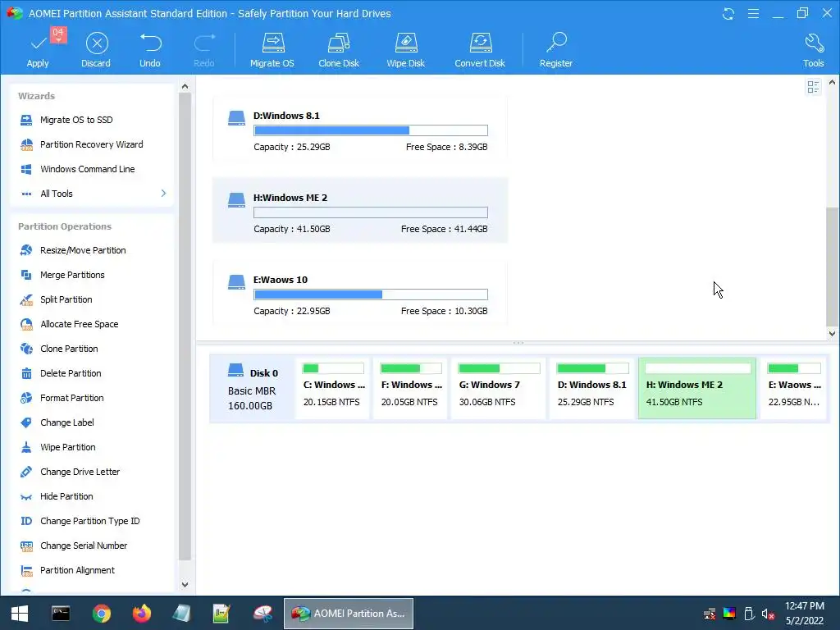
Task: Open the Register dialog
Action: [x=556, y=50]
